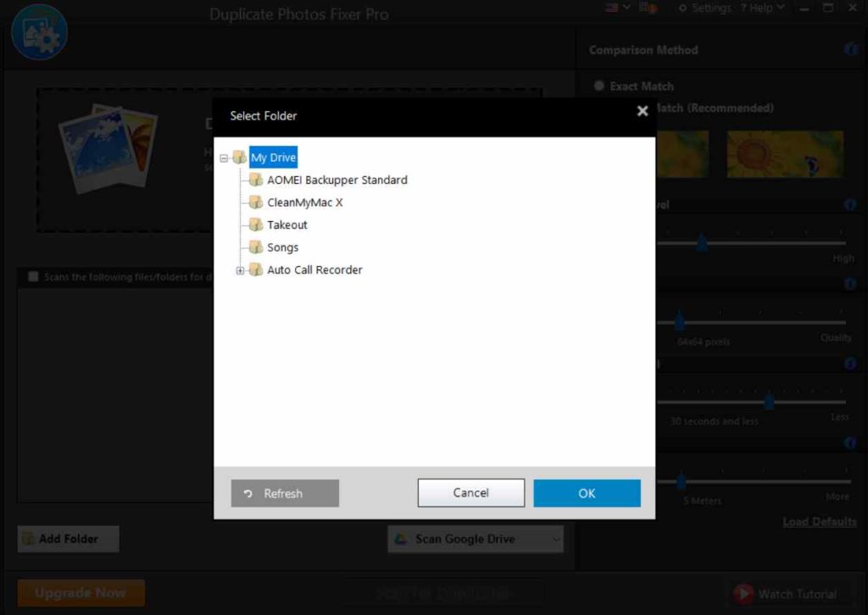Confirm folder selection with OK
868x615 pixels.
pyautogui.click(x=587, y=493)
